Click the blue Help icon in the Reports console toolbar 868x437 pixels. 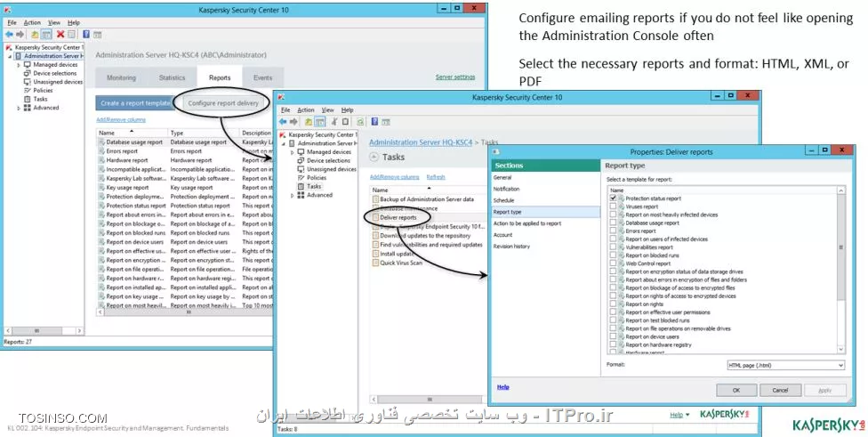click(x=86, y=35)
